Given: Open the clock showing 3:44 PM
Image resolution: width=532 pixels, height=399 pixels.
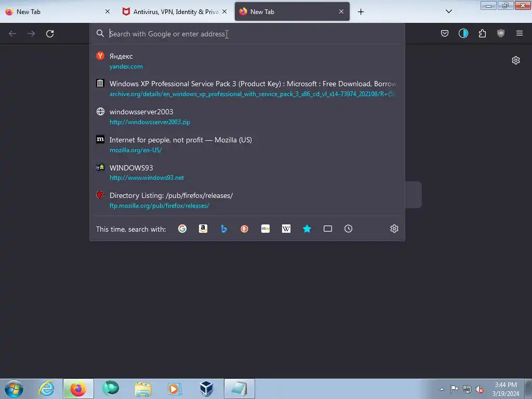Looking at the screenshot, I should click(x=506, y=389).
